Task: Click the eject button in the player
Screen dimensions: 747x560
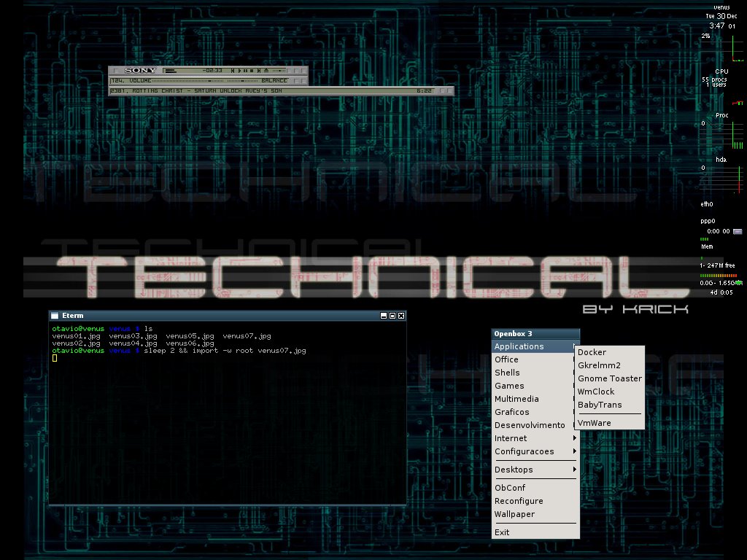Action: click(x=266, y=71)
